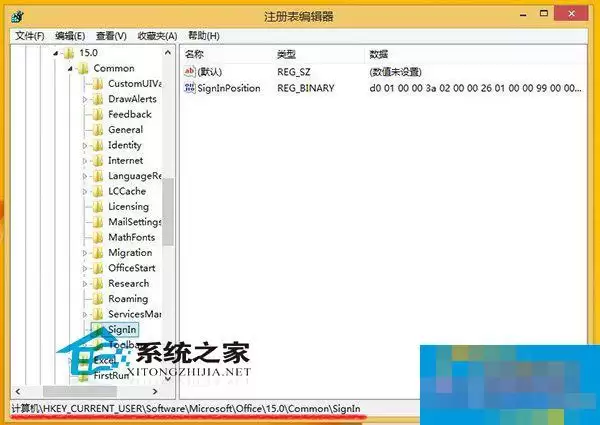Open the 文件(F) menu
The height and width of the screenshot is (425, 600).
pyautogui.click(x=30, y=36)
